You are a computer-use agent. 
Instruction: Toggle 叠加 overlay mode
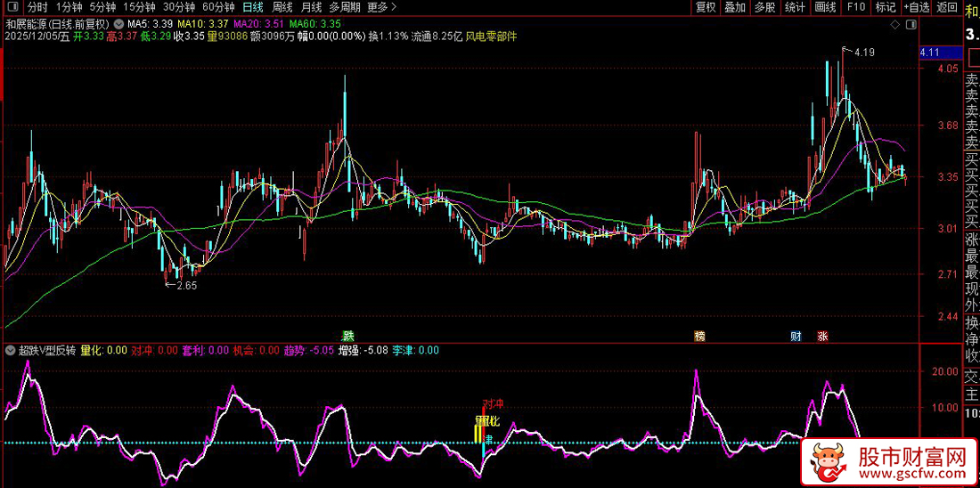(734, 7)
